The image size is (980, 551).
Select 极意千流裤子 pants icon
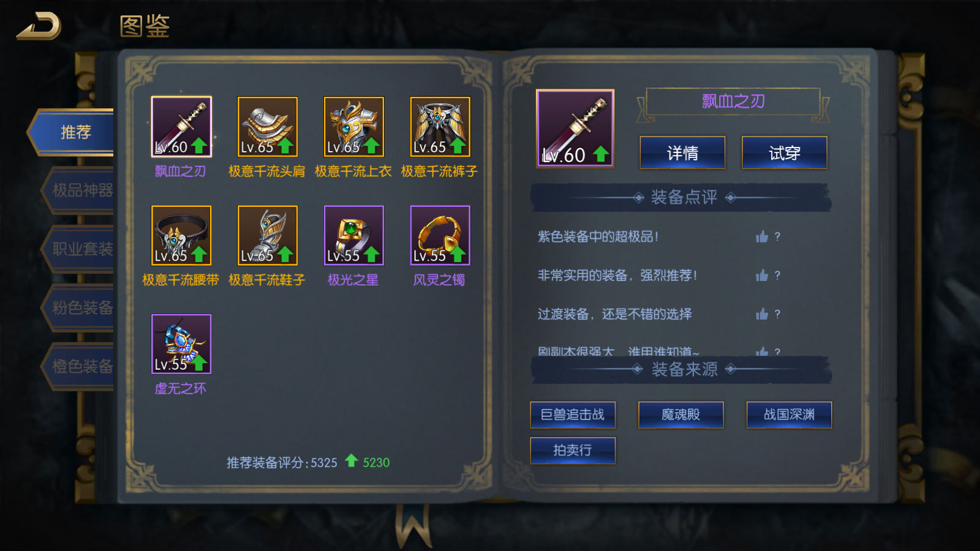(x=440, y=127)
